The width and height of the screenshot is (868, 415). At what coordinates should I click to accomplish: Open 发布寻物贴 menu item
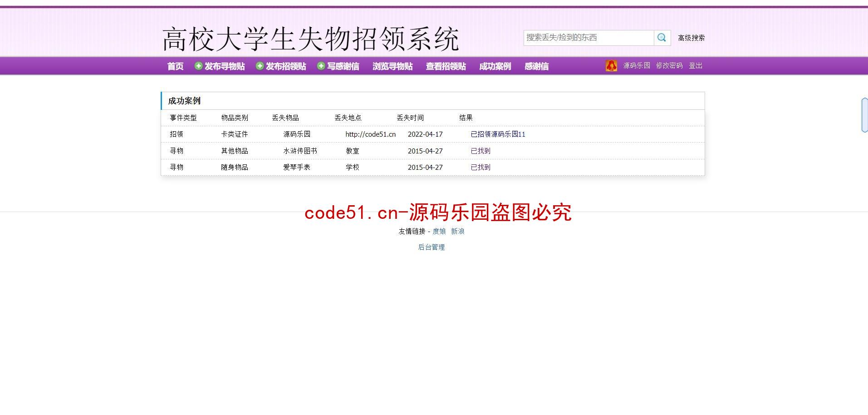coord(225,66)
